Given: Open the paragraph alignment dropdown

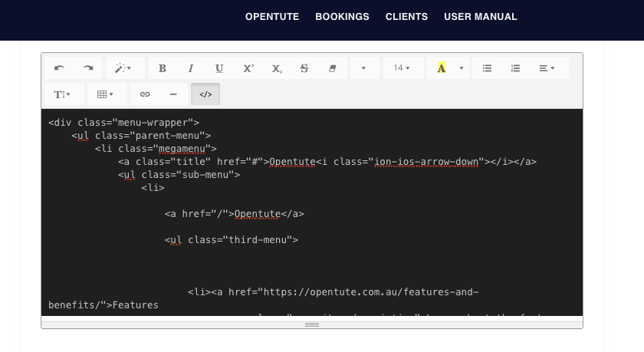Looking at the screenshot, I should pos(547,68).
